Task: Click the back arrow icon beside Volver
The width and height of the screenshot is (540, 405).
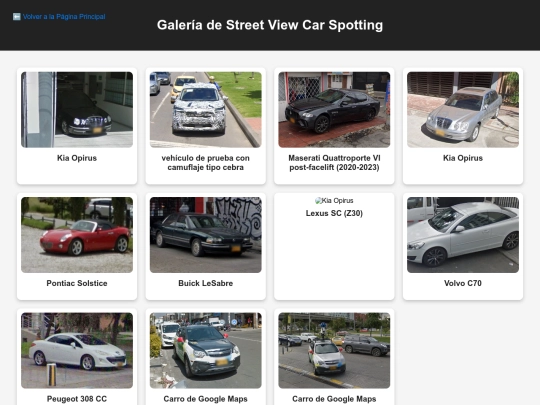Action: click(17, 17)
